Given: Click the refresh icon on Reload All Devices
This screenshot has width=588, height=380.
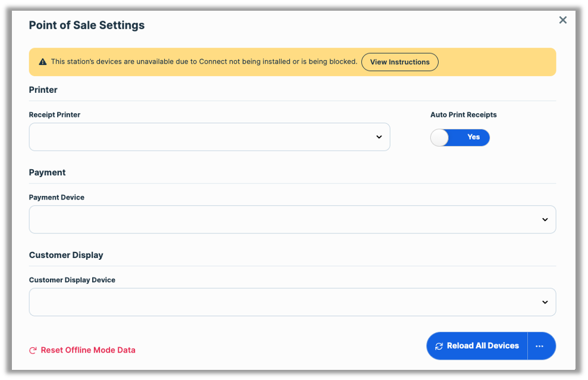Looking at the screenshot, I should [439, 346].
